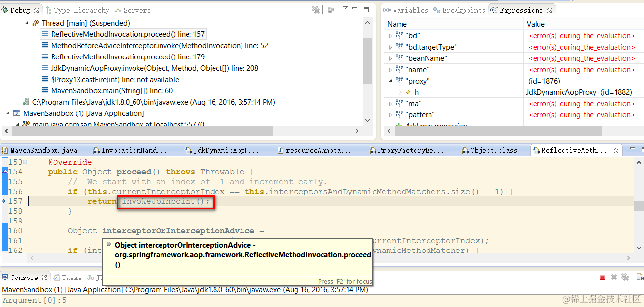Terminate the process with red stop button

(602, 278)
